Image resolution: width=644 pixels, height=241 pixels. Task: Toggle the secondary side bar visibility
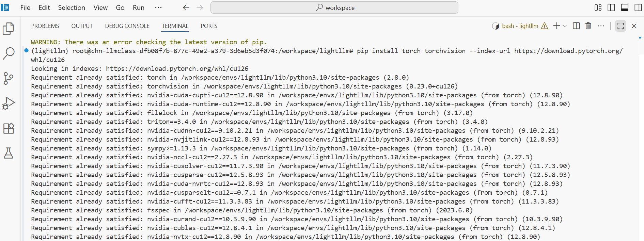(x=638, y=7)
